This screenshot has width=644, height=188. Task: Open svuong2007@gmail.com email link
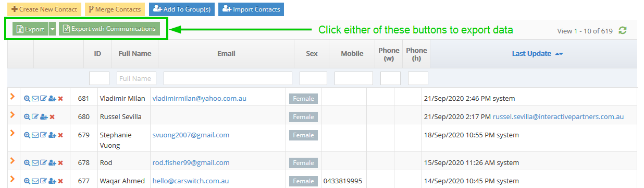click(191, 135)
